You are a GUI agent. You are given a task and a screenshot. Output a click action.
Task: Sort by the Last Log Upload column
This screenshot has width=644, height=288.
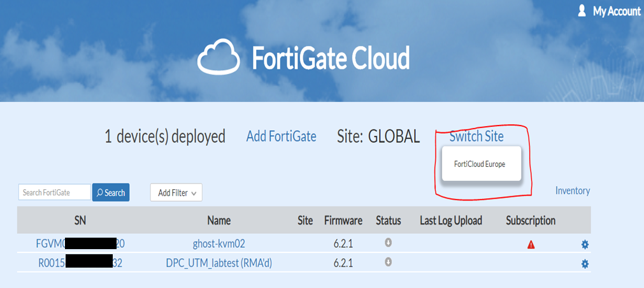pos(450,220)
